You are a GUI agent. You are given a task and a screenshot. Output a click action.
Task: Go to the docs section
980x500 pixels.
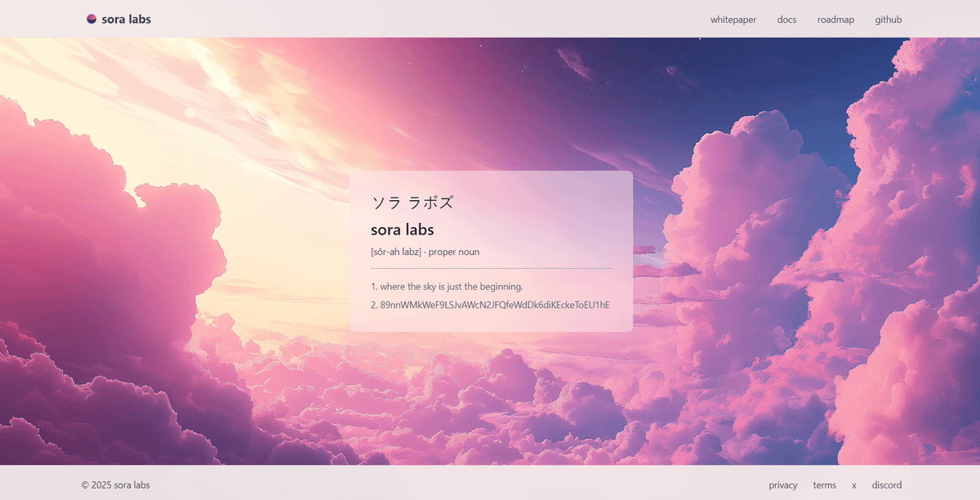pyautogui.click(x=786, y=20)
